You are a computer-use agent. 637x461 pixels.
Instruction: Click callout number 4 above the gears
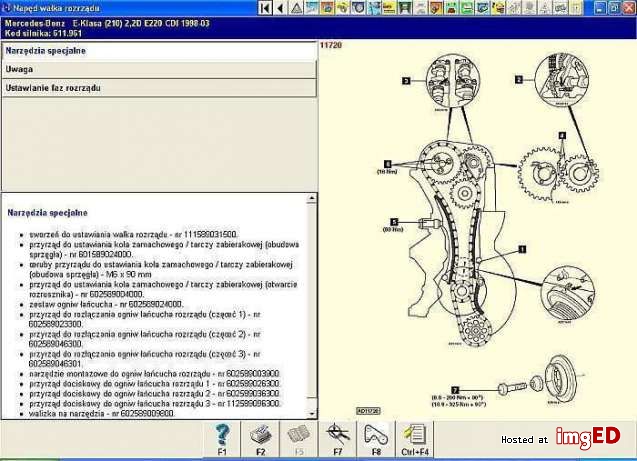(562, 135)
